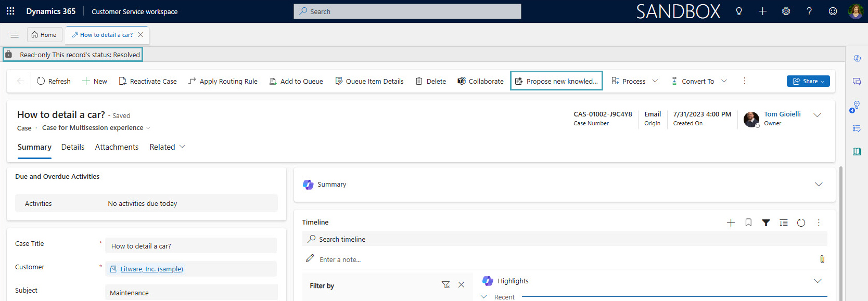Switch to the Attachments tab
Screen dimensions: 868x301
point(117,147)
